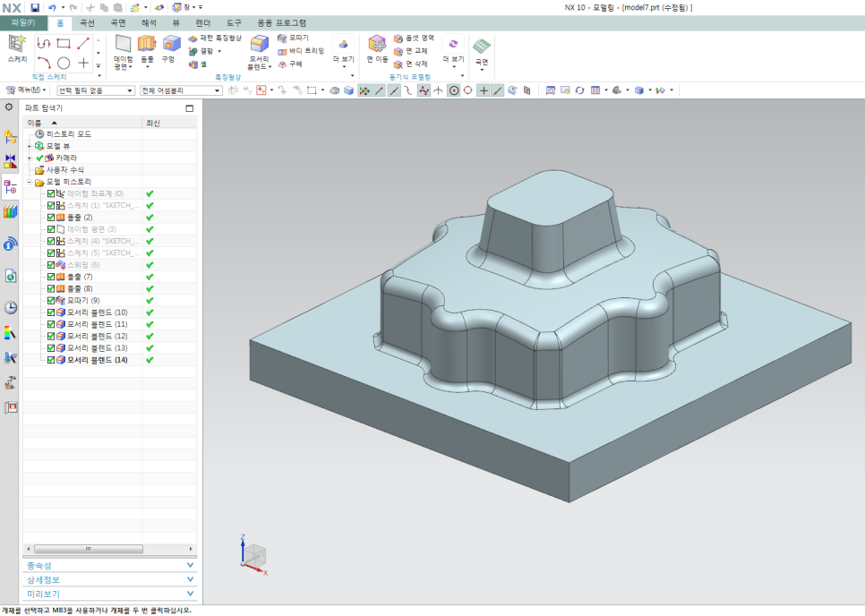Click the 스케치 (Sketch) tool icon
Image resolution: width=865 pixels, height=616 pixels.
tap(17, 44)
